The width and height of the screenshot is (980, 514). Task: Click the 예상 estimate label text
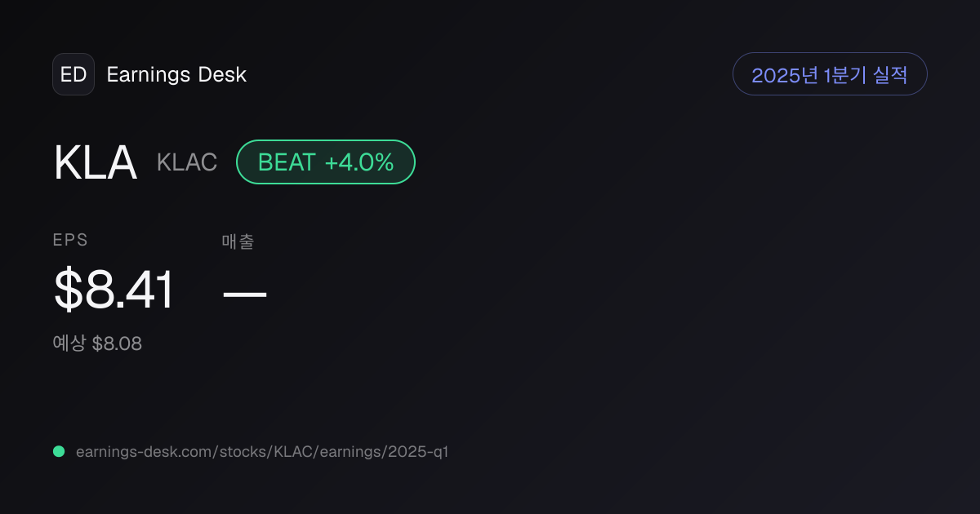(69, 343)
